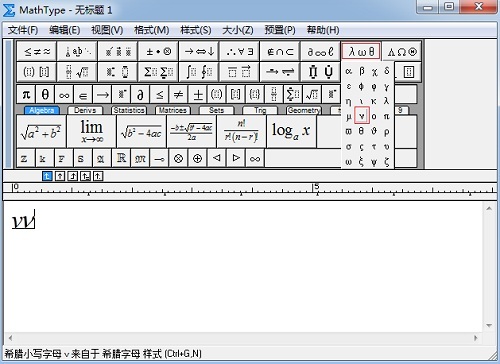Viewport: 500px width, 364px height.
Task: Open the 样式(S) menu
Action: click(196, 30)
